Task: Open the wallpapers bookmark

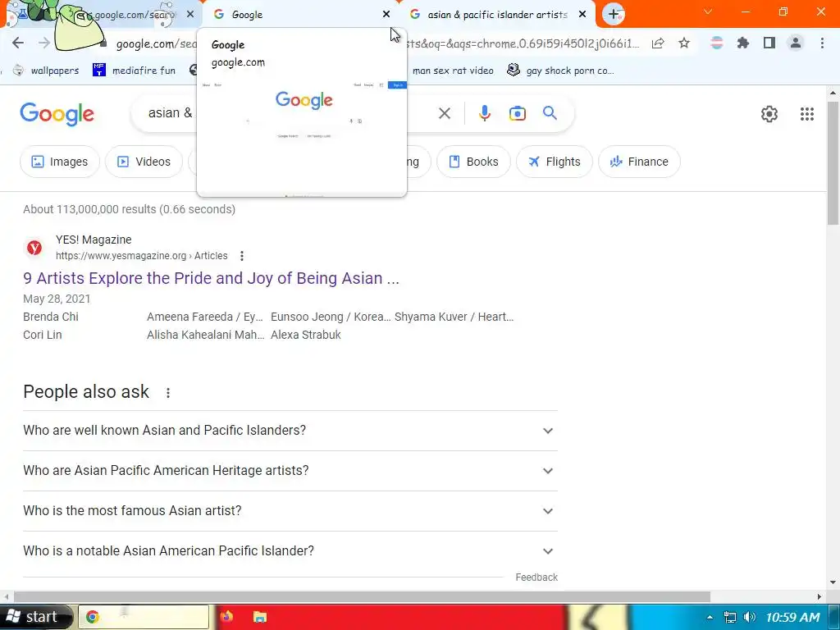Action: pyautogui.click(x=46, y=71)
